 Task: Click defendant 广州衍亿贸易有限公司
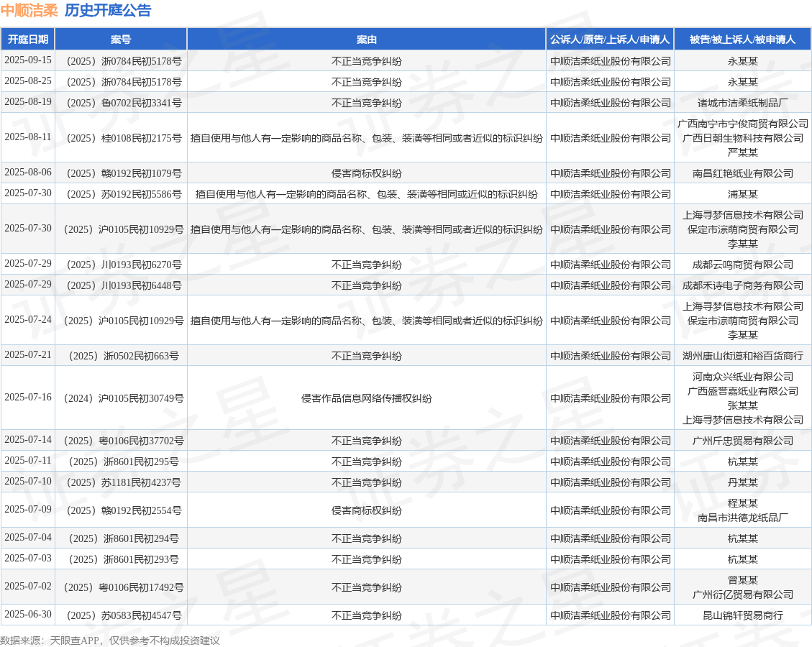pos(743,595)
